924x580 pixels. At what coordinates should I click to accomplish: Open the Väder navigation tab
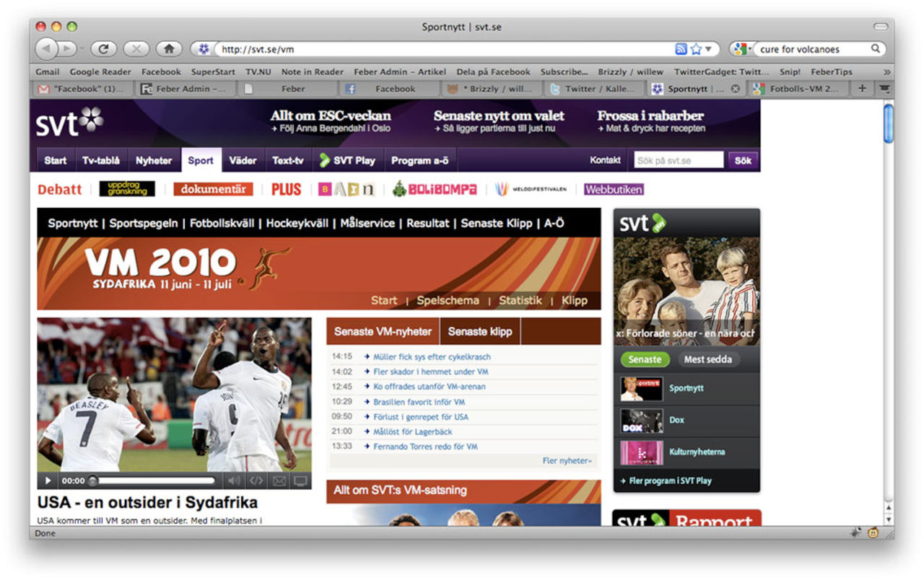pos(243,161)
